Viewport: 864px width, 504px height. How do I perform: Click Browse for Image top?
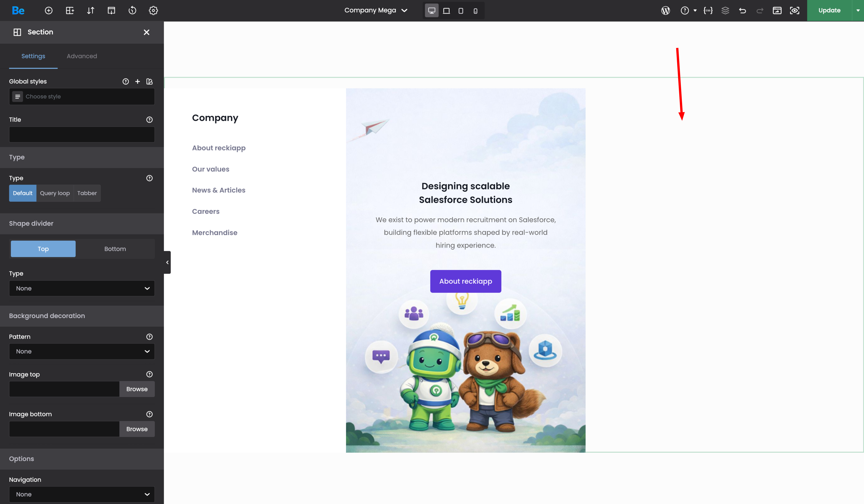137,389
